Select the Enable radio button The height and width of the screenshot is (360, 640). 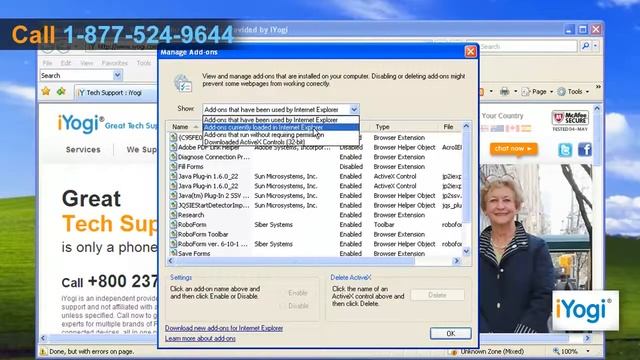point(282,293)
